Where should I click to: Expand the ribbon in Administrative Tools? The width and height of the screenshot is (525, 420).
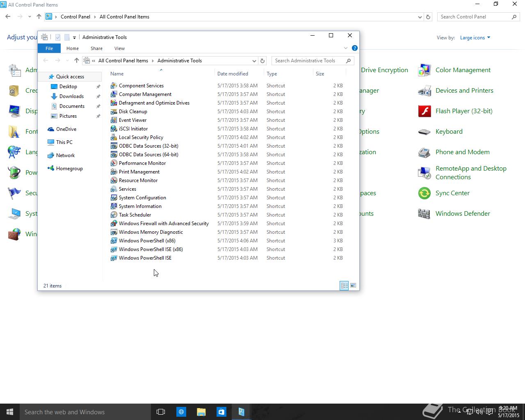coord(346,48)
